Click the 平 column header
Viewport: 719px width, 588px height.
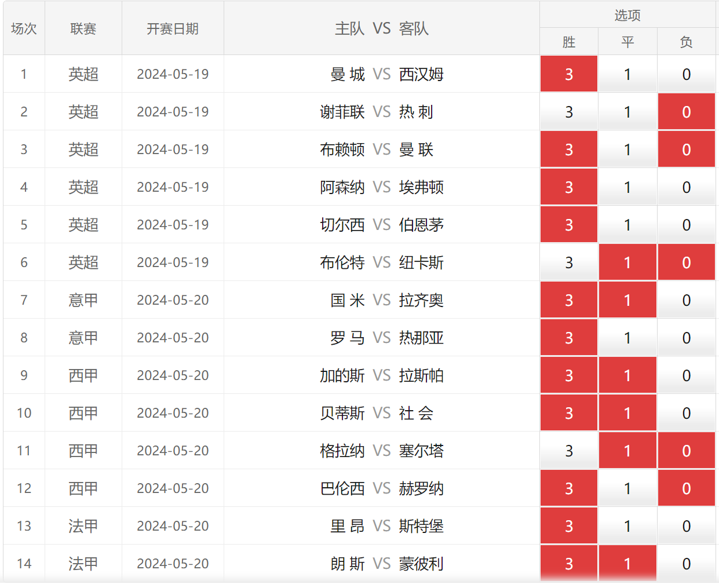627,42
